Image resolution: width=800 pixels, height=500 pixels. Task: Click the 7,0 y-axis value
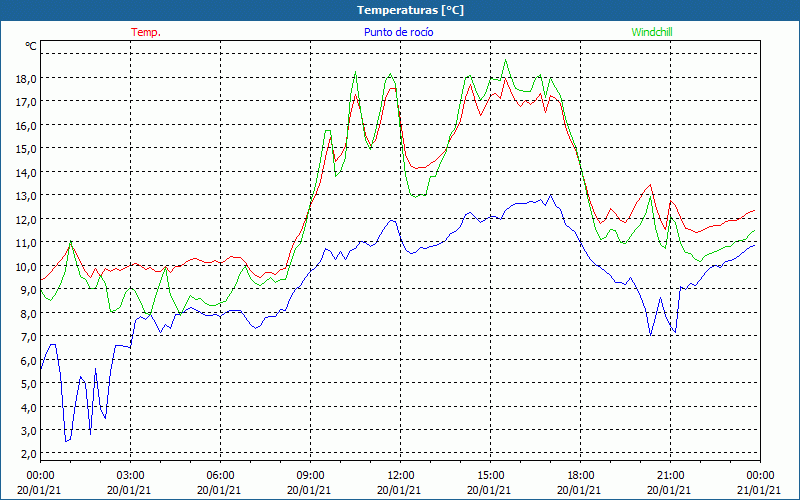click(29, 336)
